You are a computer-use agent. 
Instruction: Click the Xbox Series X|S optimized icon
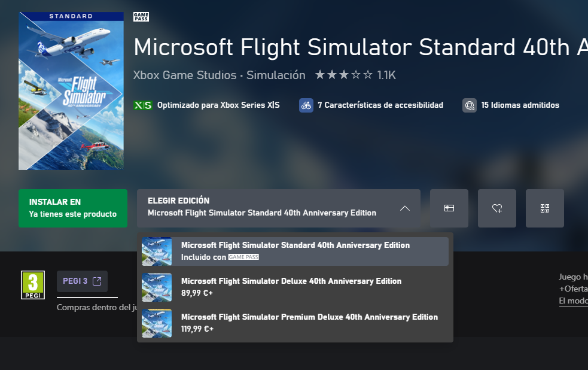143,105
